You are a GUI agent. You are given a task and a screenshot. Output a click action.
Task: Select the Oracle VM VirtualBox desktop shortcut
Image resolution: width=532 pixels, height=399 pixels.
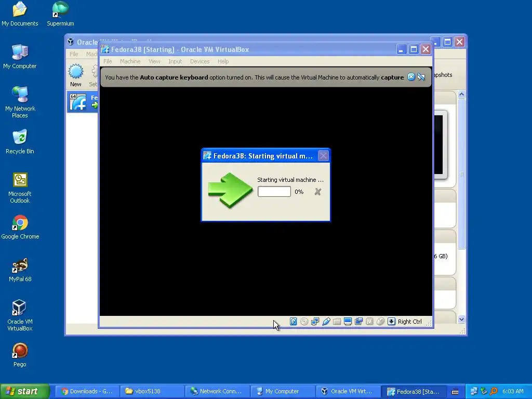[x=20, y=315]
